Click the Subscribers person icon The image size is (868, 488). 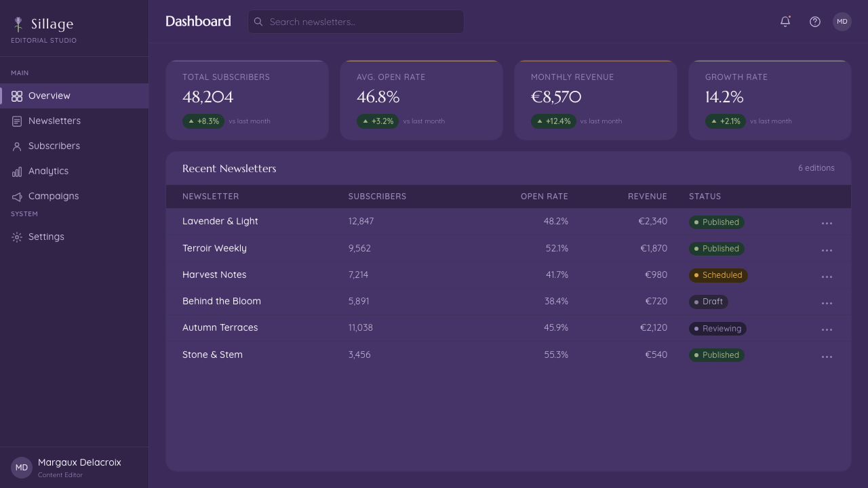click(17, 146)
